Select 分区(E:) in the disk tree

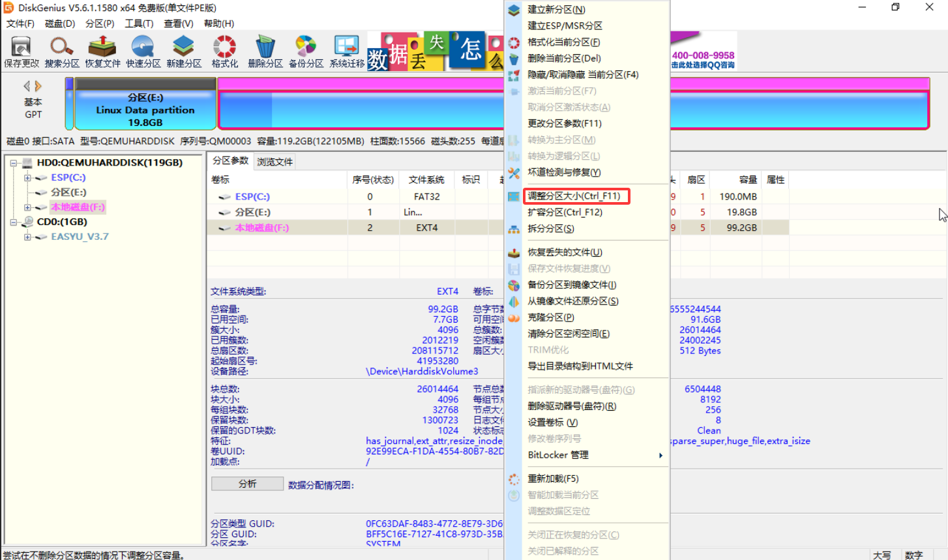coord(68,192)
